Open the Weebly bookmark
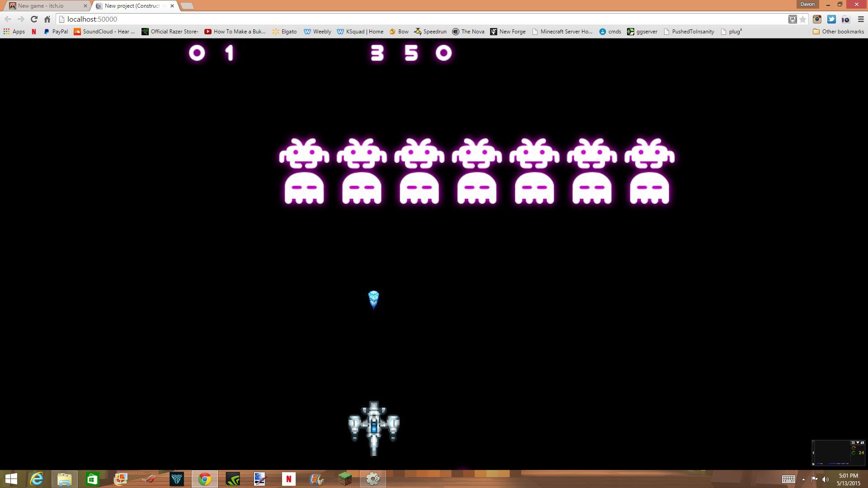The image size is (868, 488). tap(317, 32)
